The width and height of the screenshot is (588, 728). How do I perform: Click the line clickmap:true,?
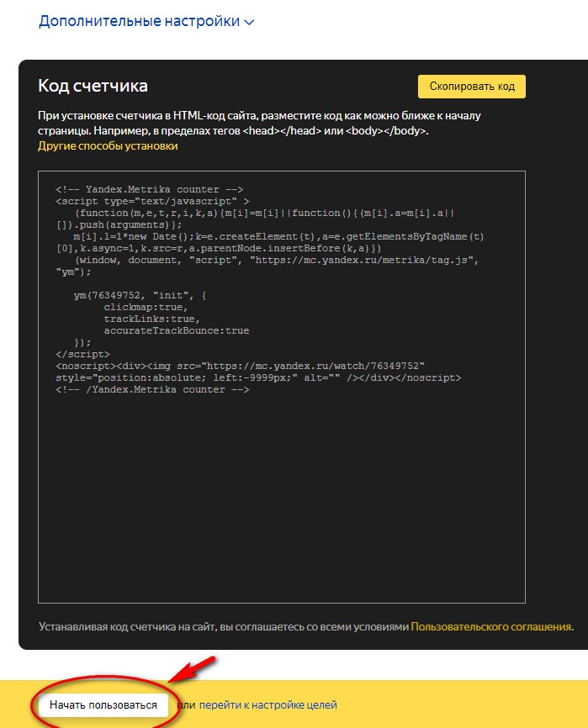click(x=146, y=308)
